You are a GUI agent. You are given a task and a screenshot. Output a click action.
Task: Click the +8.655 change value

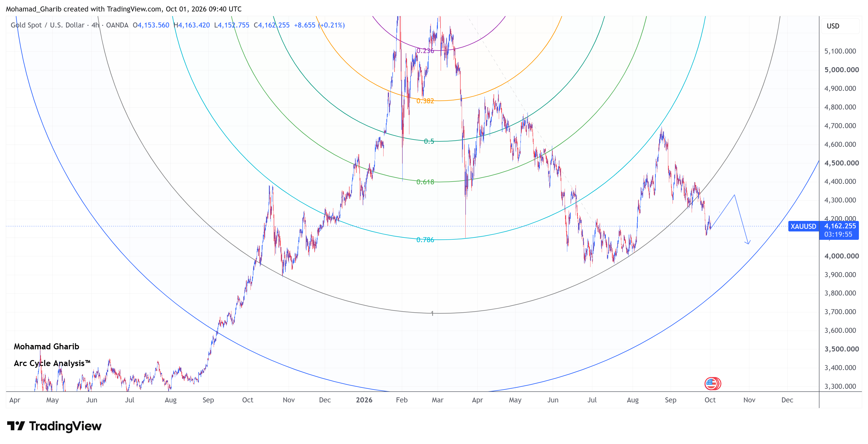(305, 25)
